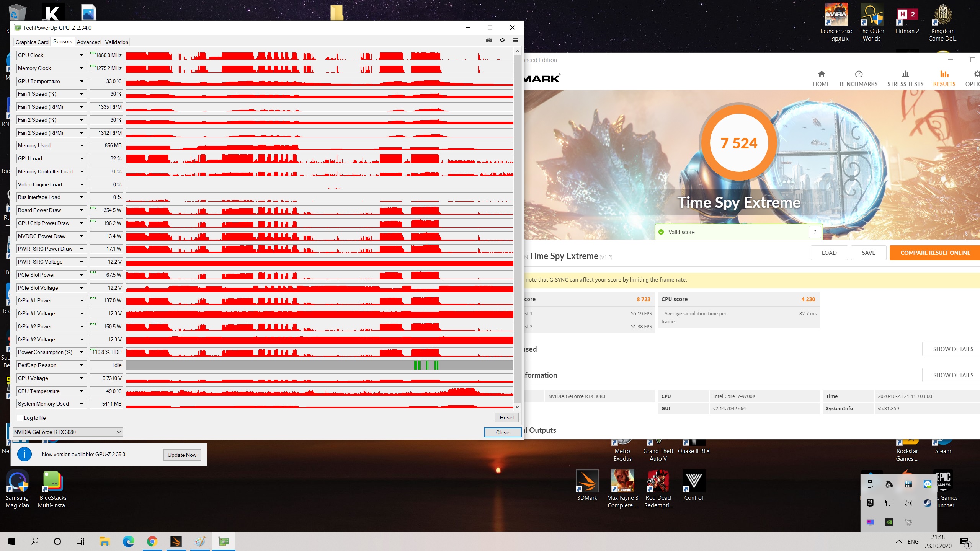Click the Update Now button
The image size is (980, 551).
click(182, 455)
